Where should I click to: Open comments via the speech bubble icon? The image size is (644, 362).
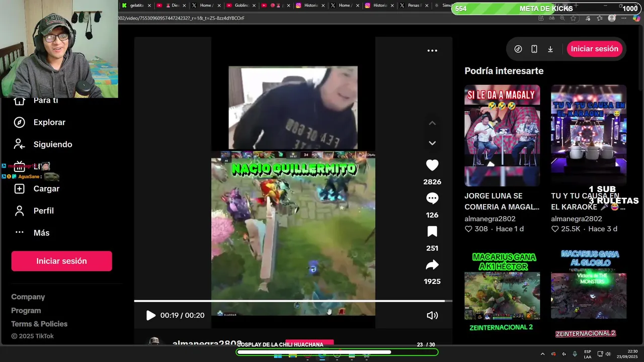tap(432, 199)
